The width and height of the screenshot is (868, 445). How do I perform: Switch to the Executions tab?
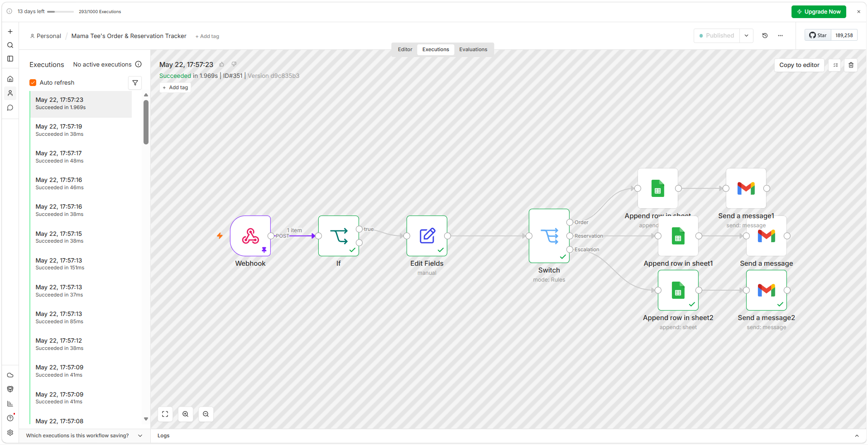pyautogui.click(x=436, y=50)
